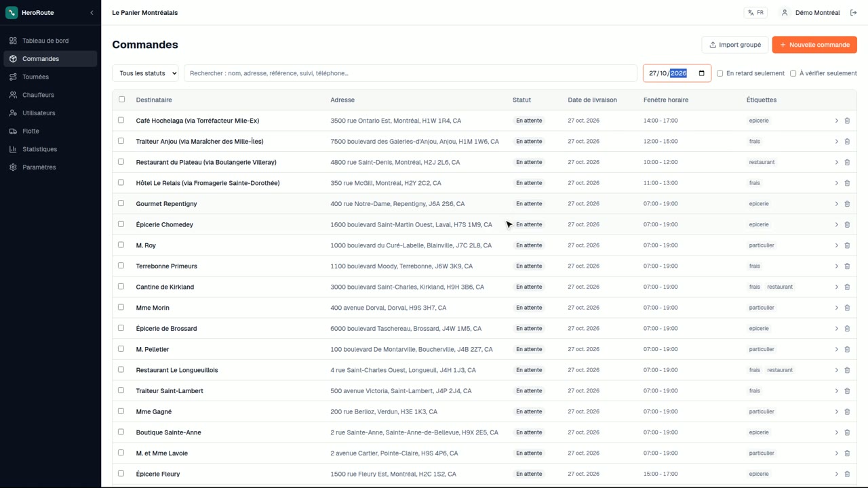Image resolution: width=868 pixels, height=488 pixels.
Task: Open the date picker calendar icon
Action: 701,73
